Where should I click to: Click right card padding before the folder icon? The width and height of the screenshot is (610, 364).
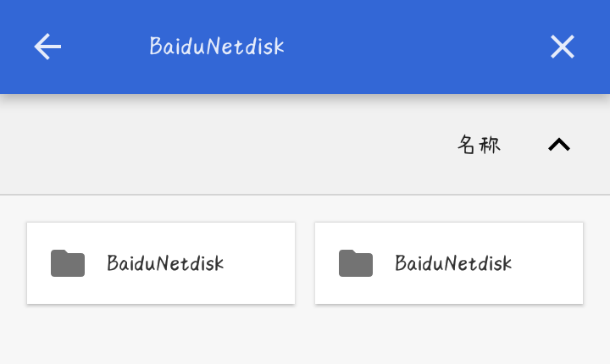click(326, 263)
